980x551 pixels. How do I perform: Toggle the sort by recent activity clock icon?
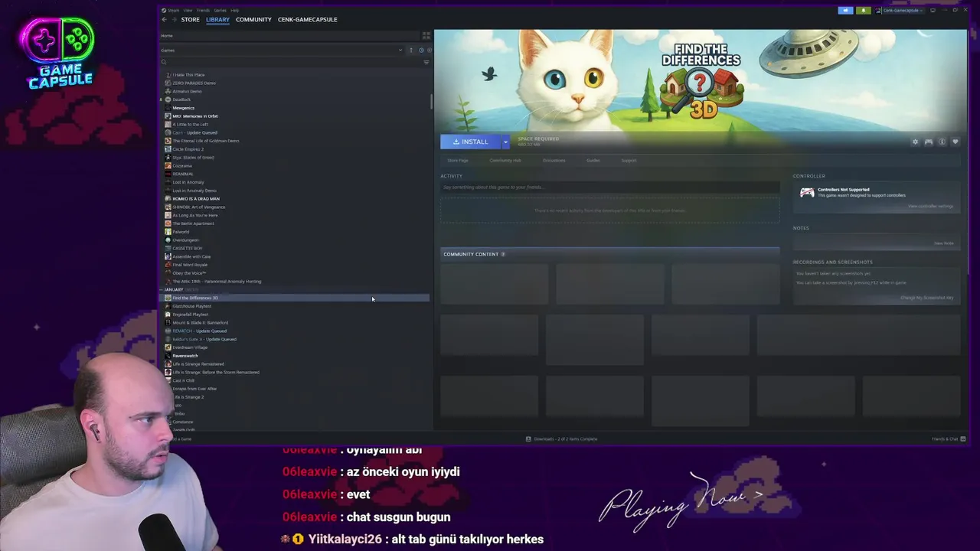[x=420, y=50]
